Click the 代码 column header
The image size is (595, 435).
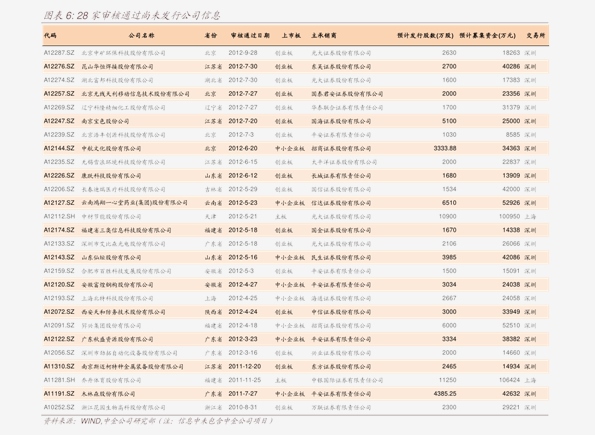click(50, 35)
